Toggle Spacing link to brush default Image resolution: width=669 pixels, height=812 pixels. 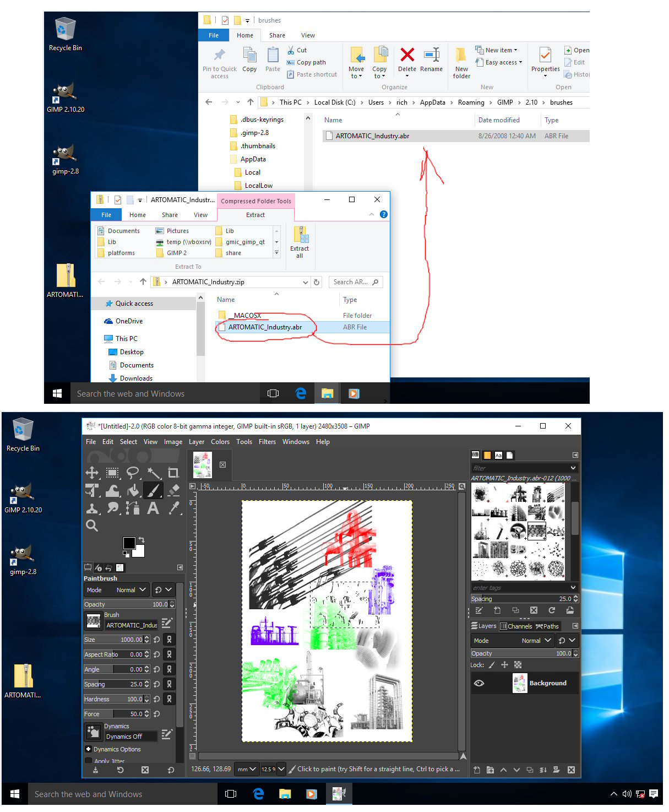click(x=169, y=684)
